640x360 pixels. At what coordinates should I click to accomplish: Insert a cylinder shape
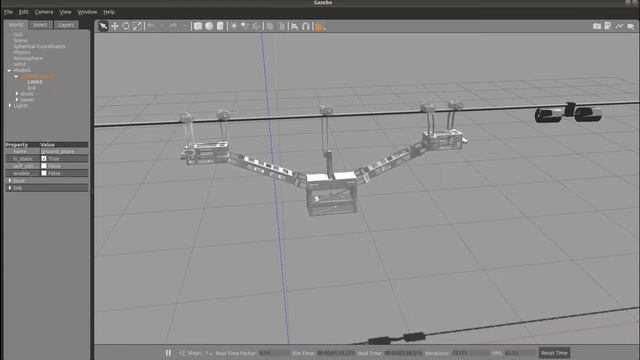click(220, 26)
